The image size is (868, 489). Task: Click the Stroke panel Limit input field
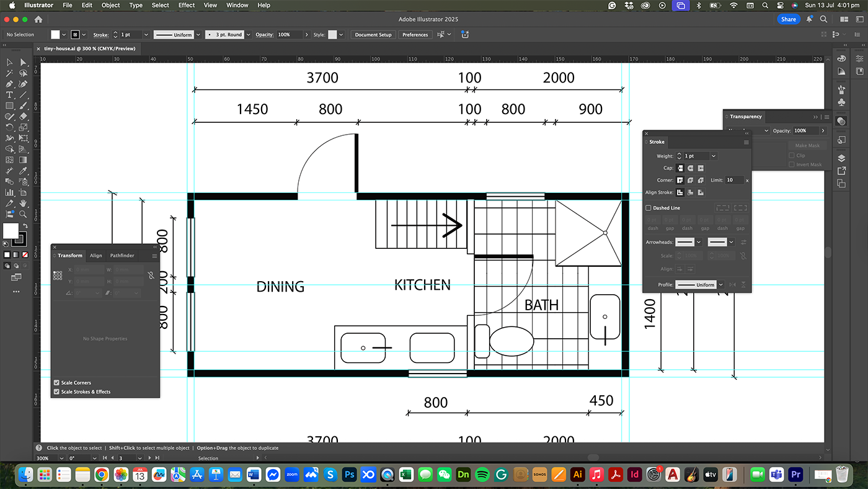click(x=734, y=180)
